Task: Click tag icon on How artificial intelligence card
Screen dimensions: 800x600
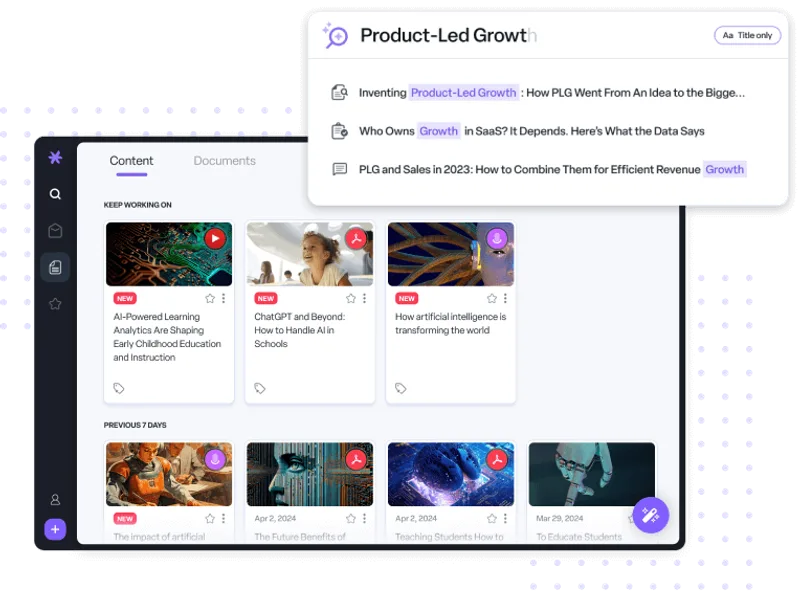Action: (401, 388)
